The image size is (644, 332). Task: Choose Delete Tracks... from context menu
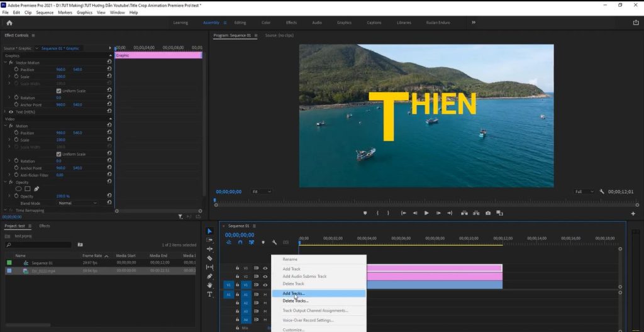coord(319,301)
